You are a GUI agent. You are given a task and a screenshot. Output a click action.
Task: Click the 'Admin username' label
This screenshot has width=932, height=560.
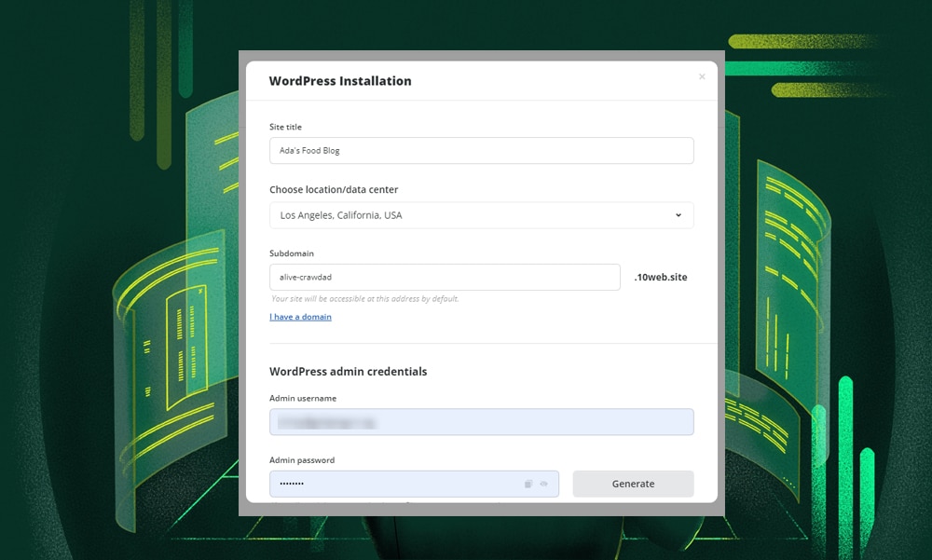click(x=303, y=399)
